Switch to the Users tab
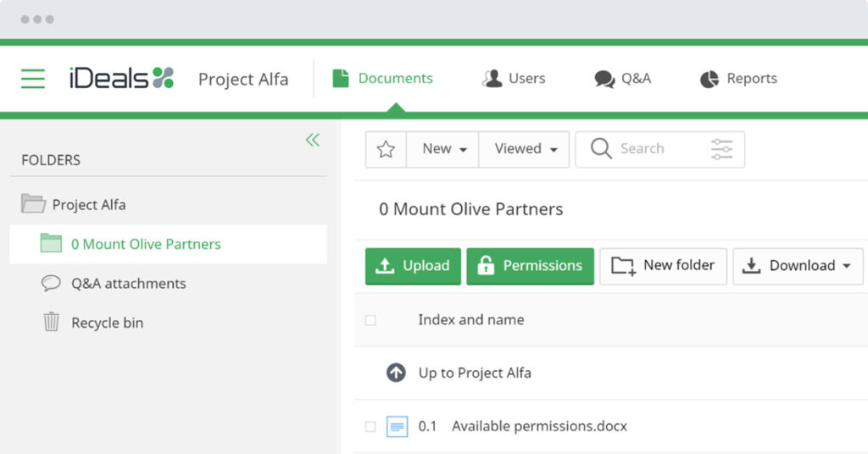The width and height of the screenshot is (868, 454). coord(514,79)
